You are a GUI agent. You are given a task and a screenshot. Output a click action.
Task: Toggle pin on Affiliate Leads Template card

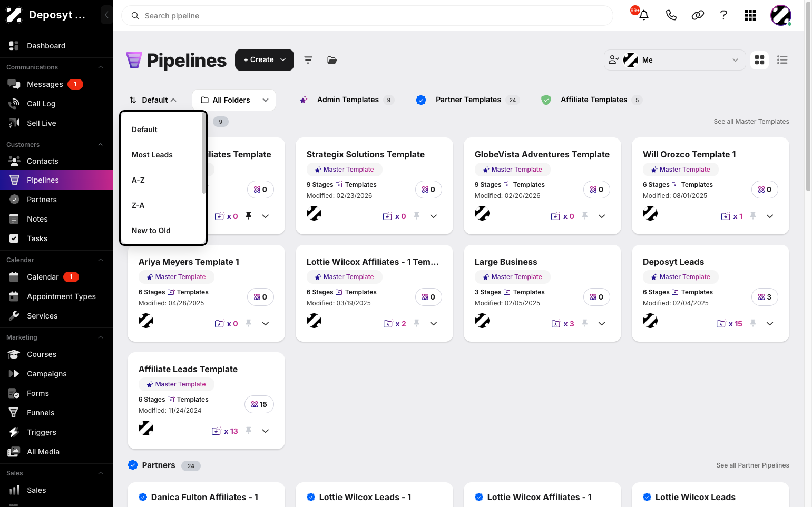pyautogui.click(x=248, y=431)
